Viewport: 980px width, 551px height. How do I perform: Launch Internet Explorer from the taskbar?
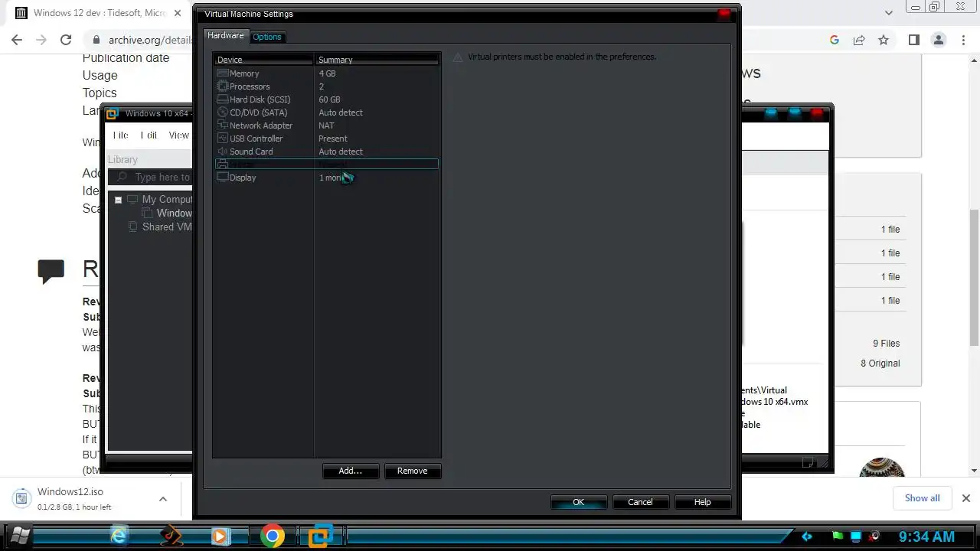[x=119, y=536]
